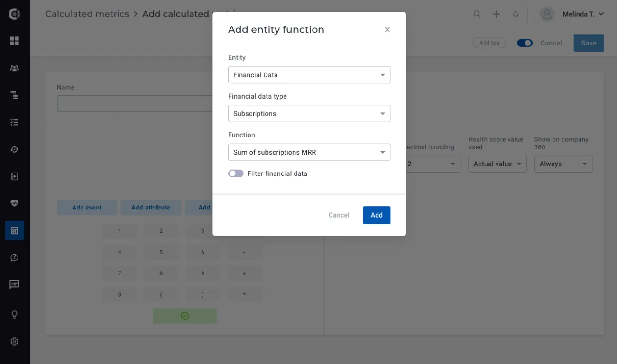Click the green checkmark validate button
Image resolution: width=617 pixels, height=364 pixels.
pyautogui.click(x=185, y=316)
